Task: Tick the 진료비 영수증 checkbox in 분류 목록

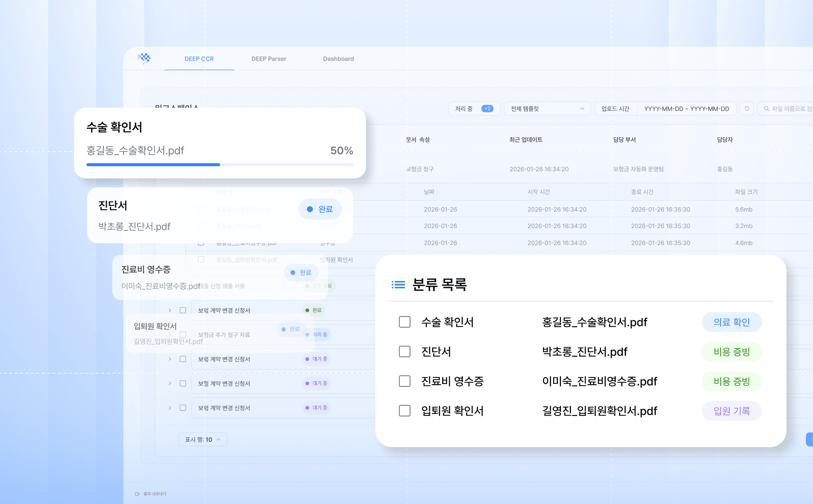Action: 404,381
